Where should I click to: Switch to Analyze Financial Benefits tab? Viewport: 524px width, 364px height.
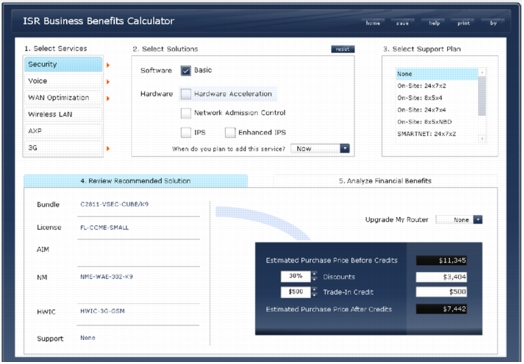click(x=385, y=181)
